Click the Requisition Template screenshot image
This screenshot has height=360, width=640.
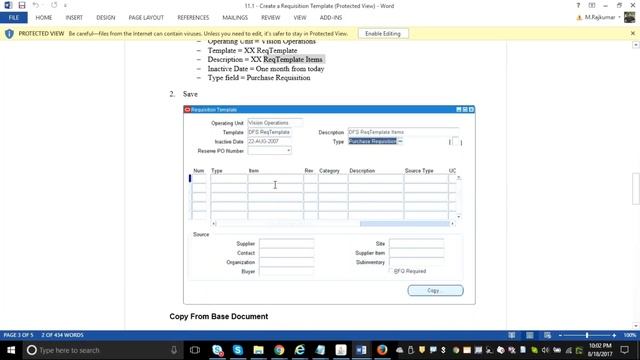pyautogui.click(x=329, y=205)
